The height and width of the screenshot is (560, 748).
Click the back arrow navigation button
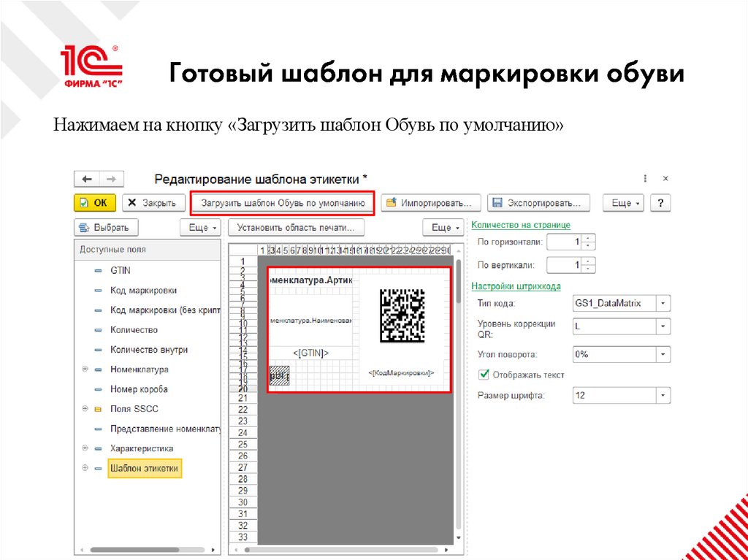click(87, 179)
